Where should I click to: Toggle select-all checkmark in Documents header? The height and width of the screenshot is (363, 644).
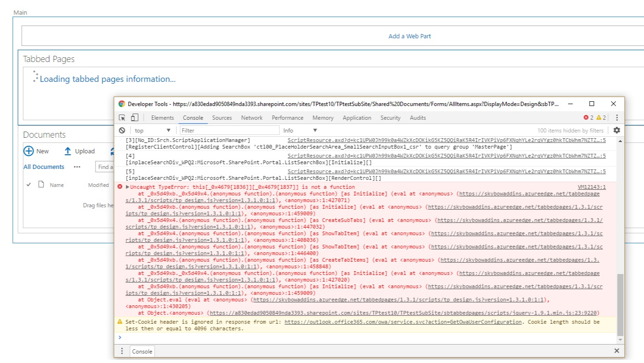tap(28, 185)
